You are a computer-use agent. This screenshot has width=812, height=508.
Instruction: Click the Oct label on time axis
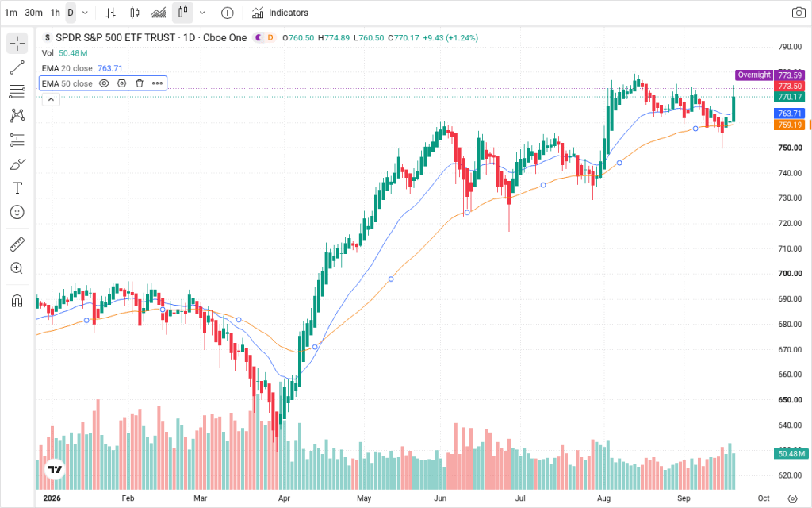[764, 498]
